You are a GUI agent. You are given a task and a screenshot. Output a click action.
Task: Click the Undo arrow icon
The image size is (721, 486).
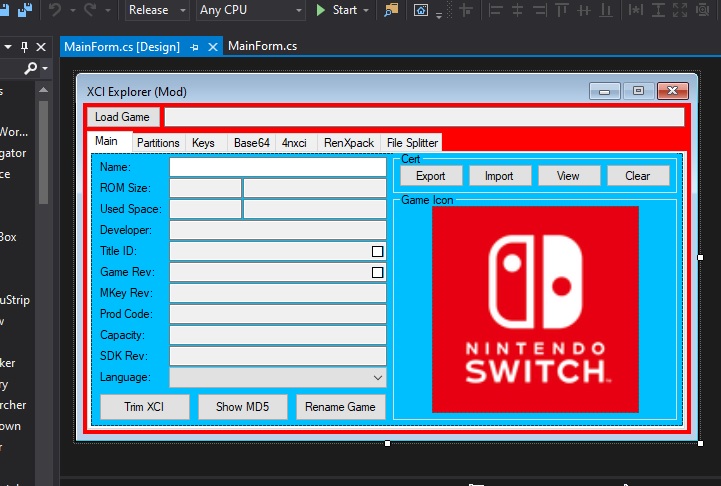pos(55,10)
